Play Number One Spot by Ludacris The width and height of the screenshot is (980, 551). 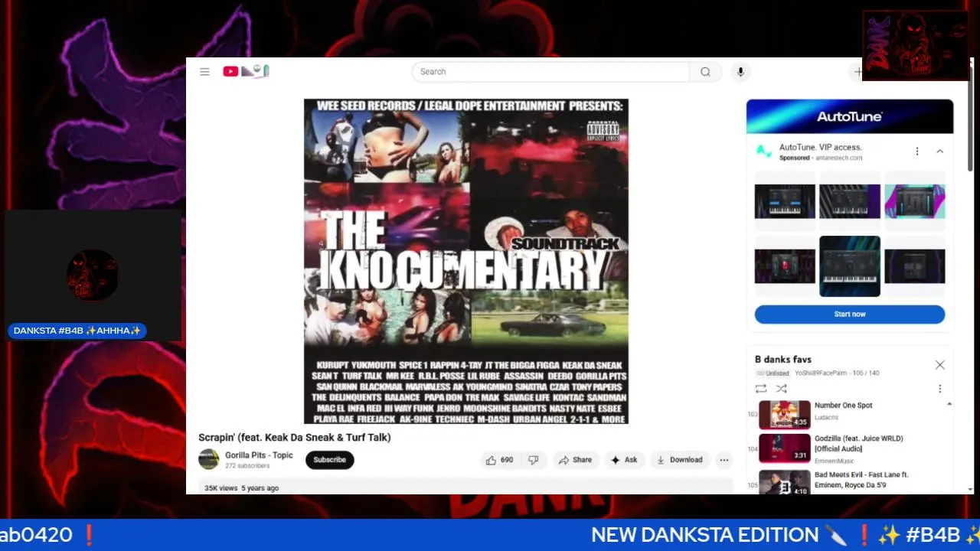click(850, 414)
